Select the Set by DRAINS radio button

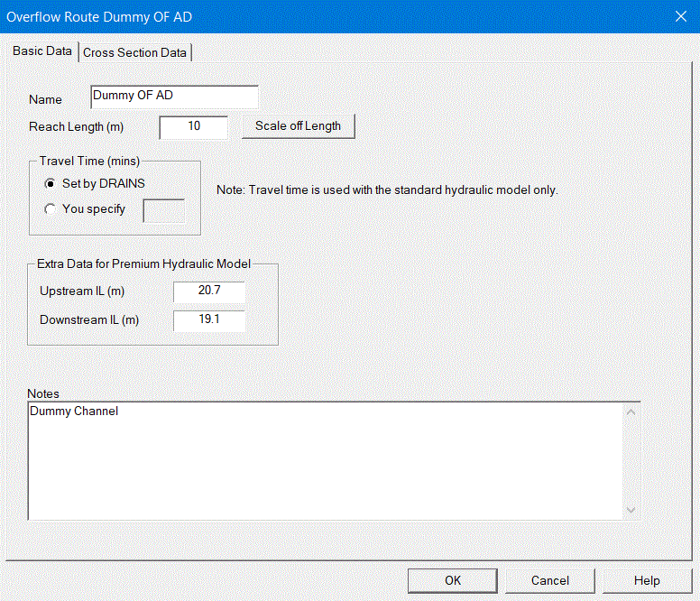pyautogui.click(x=51, y=183)
